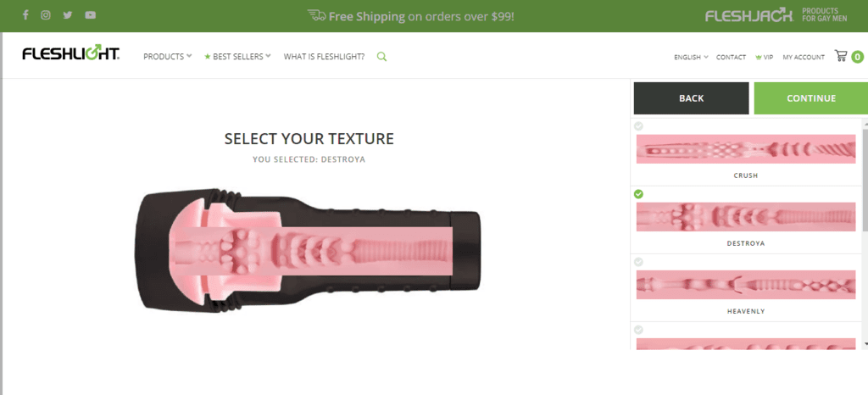The width and height of the screenshot is (868, 395).
Task: Select the Crush texture checkmark
Action: coord(639,126)
